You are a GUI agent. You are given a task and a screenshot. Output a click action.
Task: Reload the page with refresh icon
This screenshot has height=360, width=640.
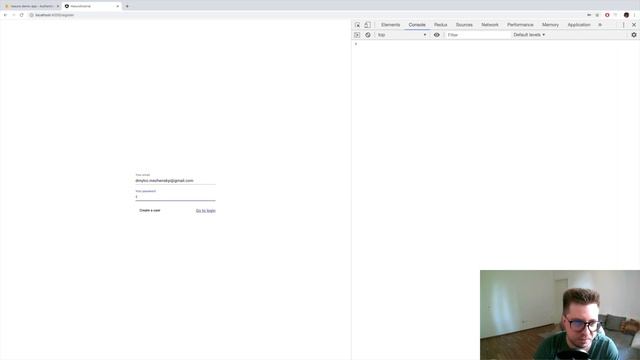tap(22, 15)
